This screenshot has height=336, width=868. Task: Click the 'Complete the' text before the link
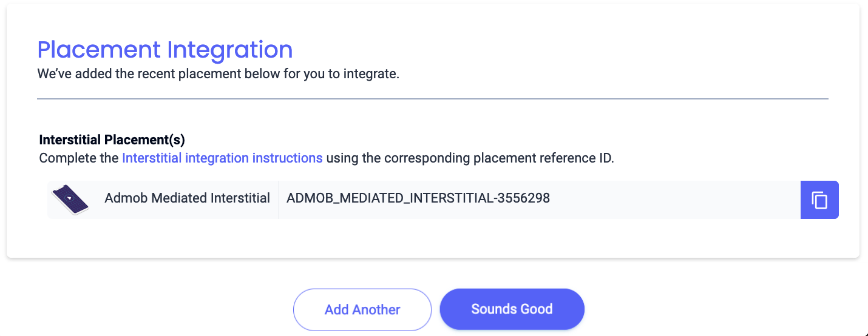(79, 158)
